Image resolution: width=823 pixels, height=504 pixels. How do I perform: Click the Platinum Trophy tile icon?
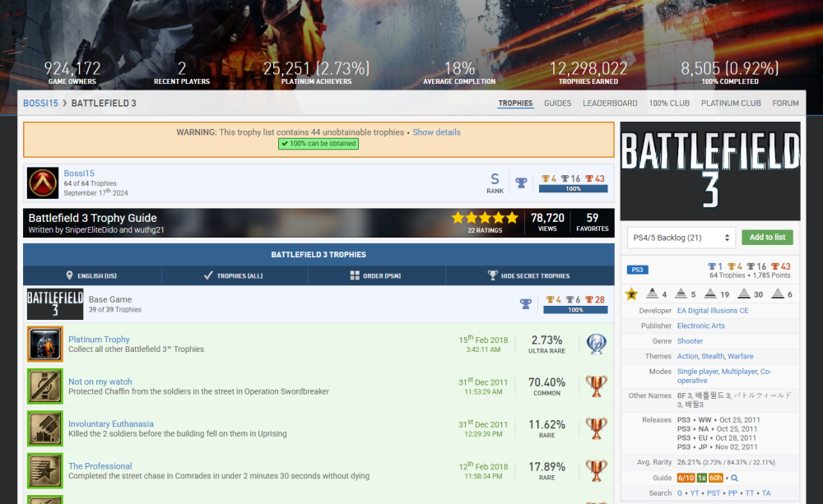click(44, 344)
